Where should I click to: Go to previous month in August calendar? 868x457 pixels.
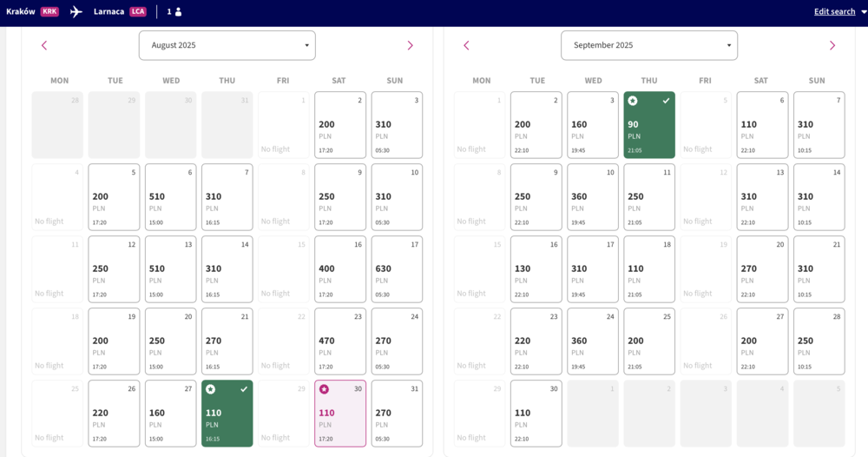(44, 45)
